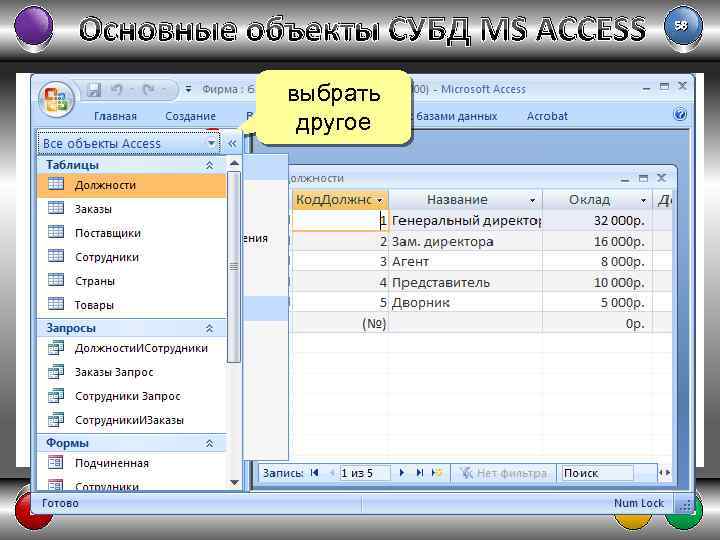Click the table icon beside Товары
Viewport: 720px width, 540px height.
click(56, 304)
